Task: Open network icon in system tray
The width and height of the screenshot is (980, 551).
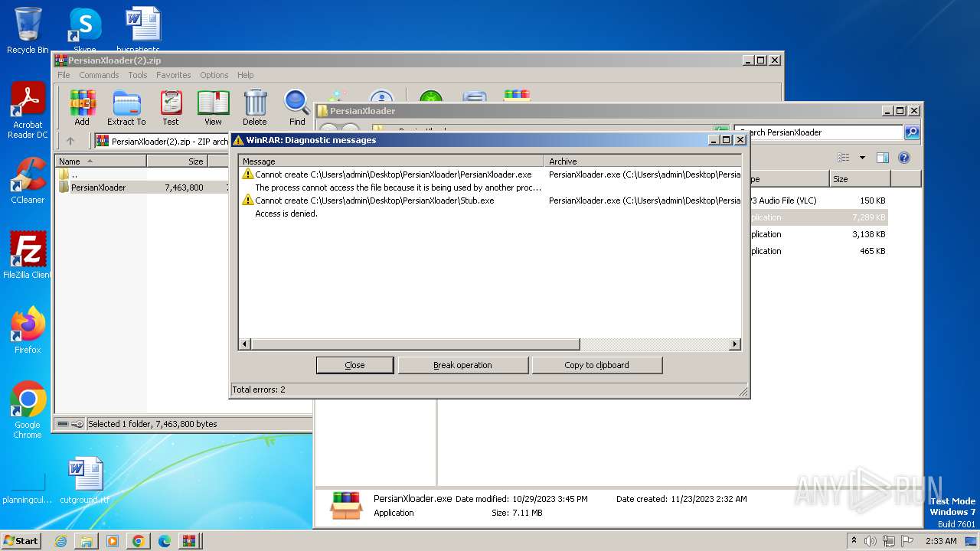Action: (889, 541)
